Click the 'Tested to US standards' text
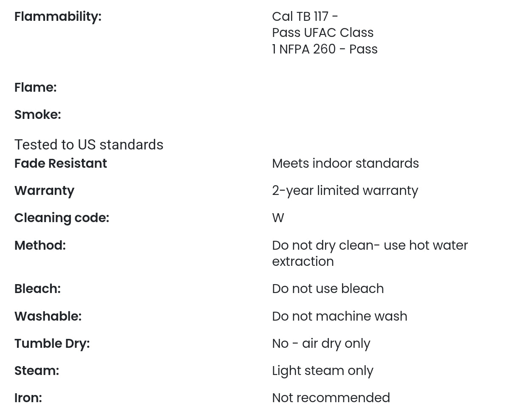This screenshot has height=420, width=506. click(89, 145)
